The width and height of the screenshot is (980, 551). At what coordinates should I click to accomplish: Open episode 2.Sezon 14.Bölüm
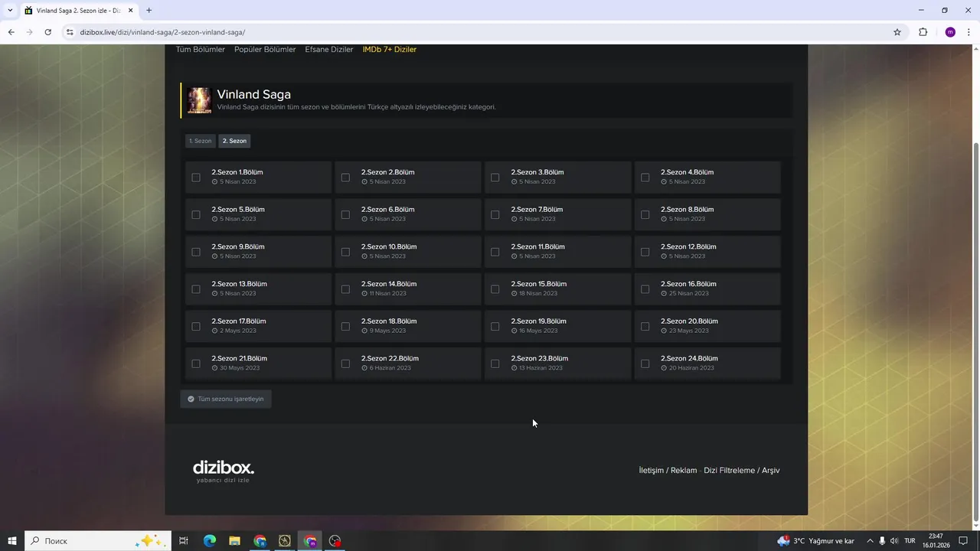coord(389,284)
